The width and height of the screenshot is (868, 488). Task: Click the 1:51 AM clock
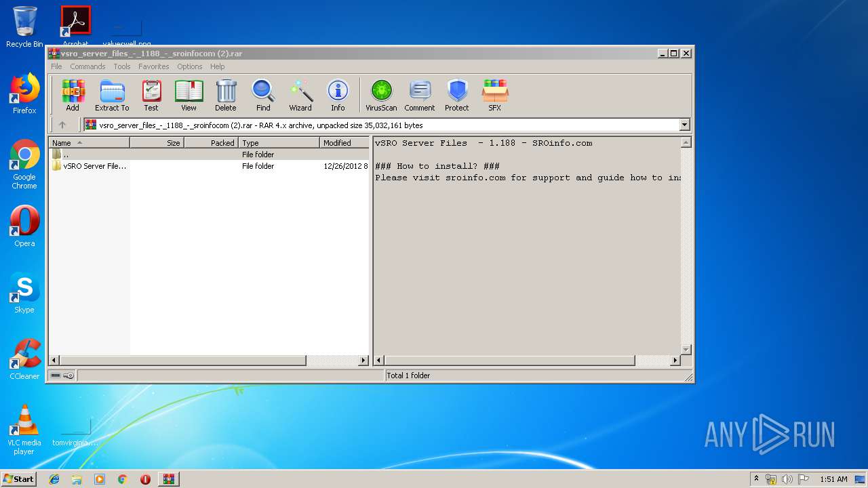(x=833, y=479)
